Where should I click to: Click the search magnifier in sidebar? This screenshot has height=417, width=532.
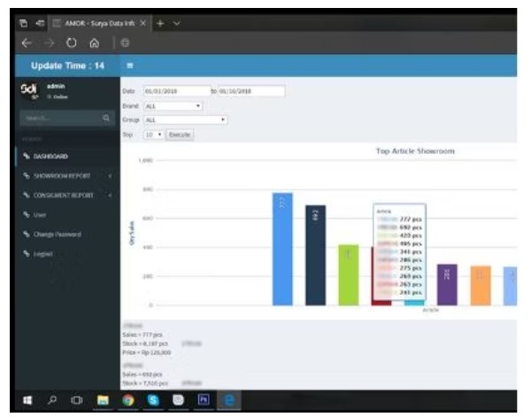tap(106, 118)
